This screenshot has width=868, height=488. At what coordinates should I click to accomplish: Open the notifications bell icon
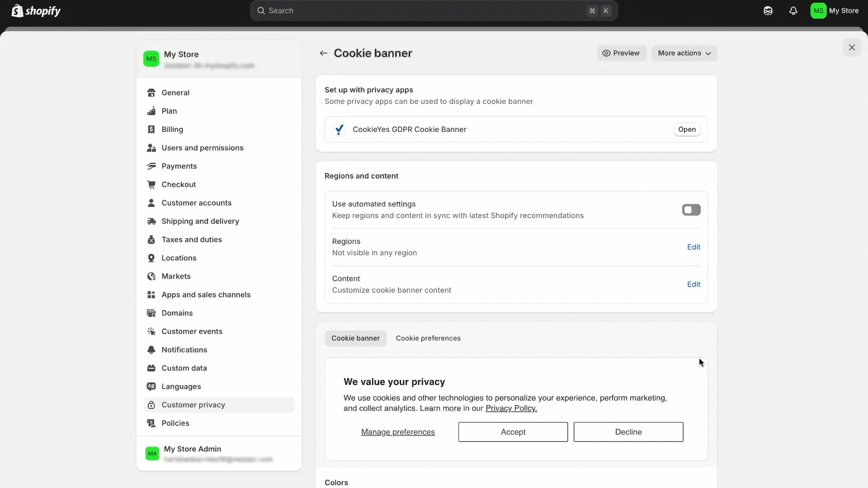coord(793,11)
